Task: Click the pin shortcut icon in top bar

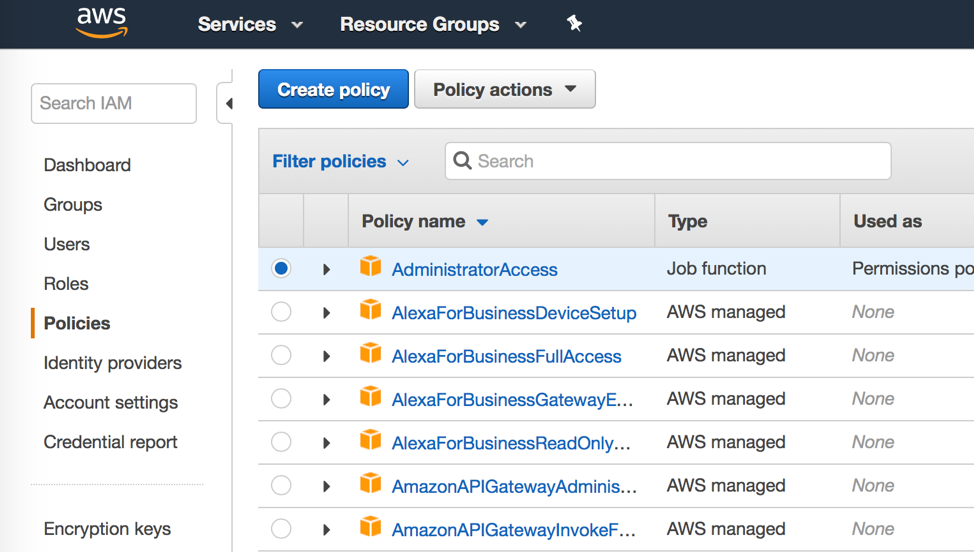Action: pos(575,24)
